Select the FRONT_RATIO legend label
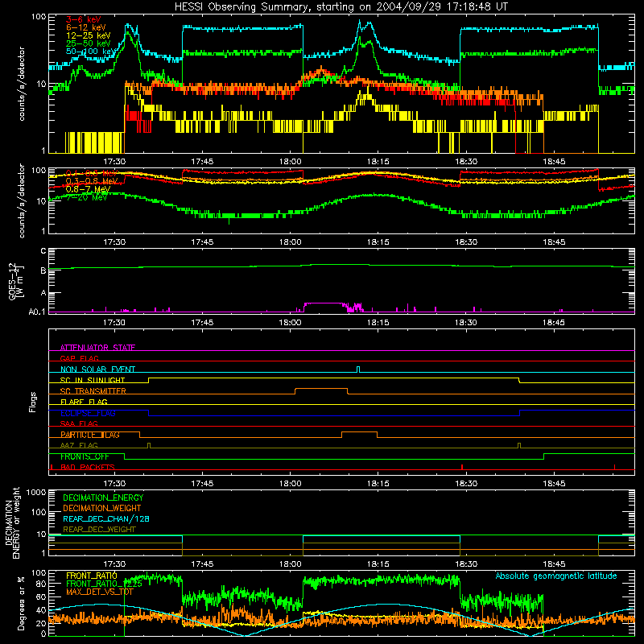 coord(92,576)
